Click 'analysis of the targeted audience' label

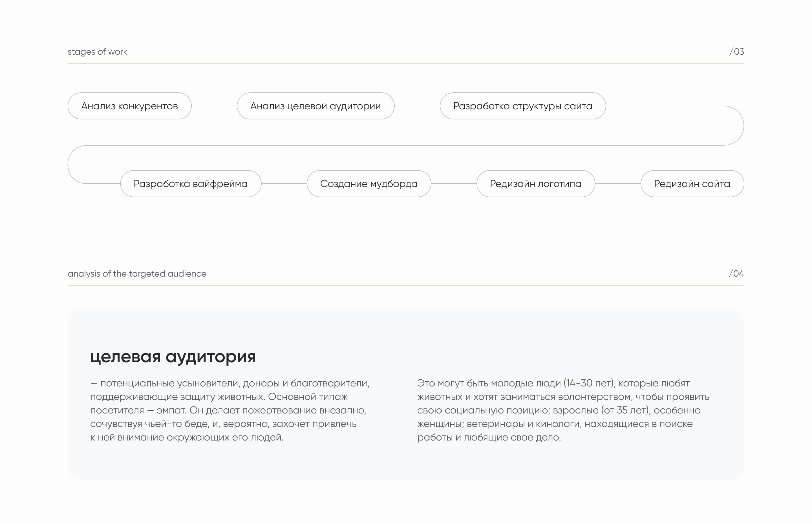tap(137, 274)
